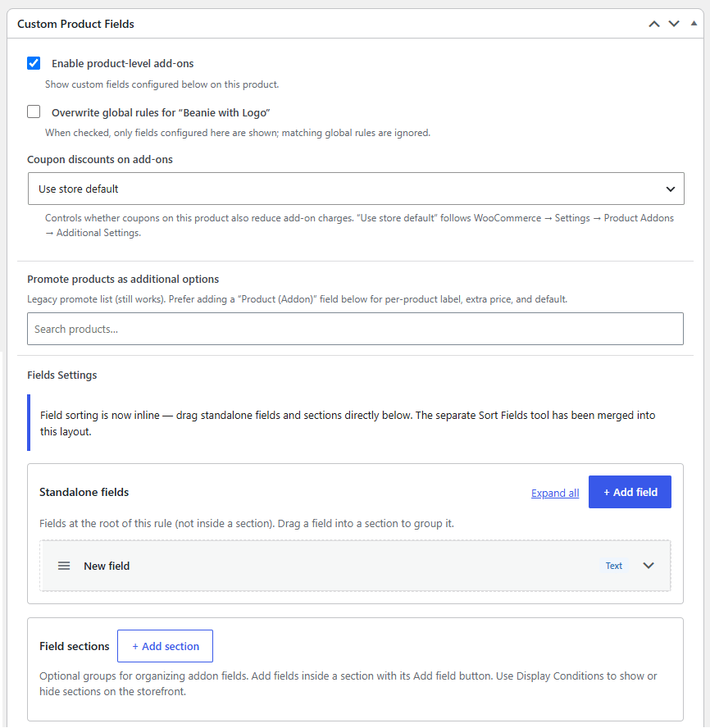
Task: Click the Enable product-level add-ons label
Action: point(123,64)
